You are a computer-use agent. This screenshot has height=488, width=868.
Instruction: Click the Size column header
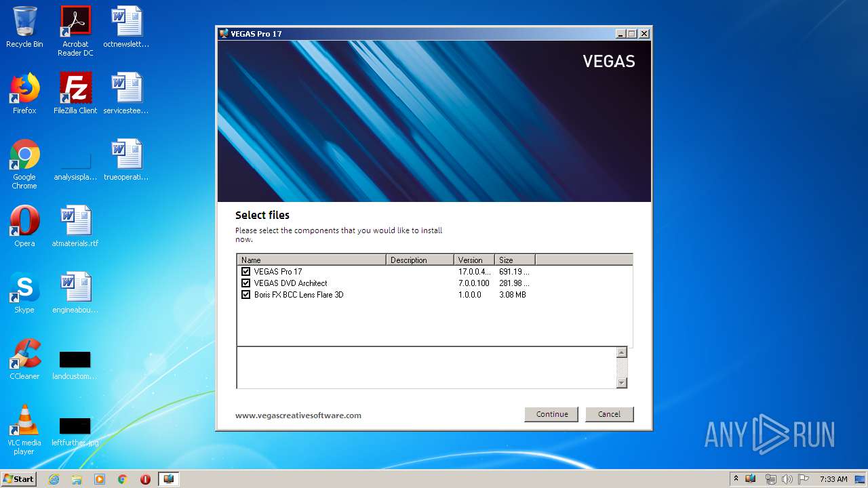tap(515, 260)
